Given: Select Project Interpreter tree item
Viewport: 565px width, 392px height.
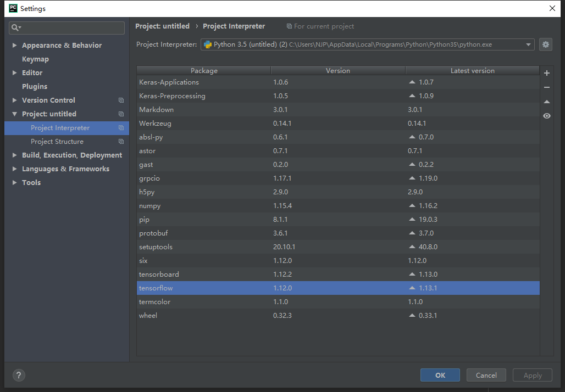Looking at the screenshot, I should [x=67, y=128].
